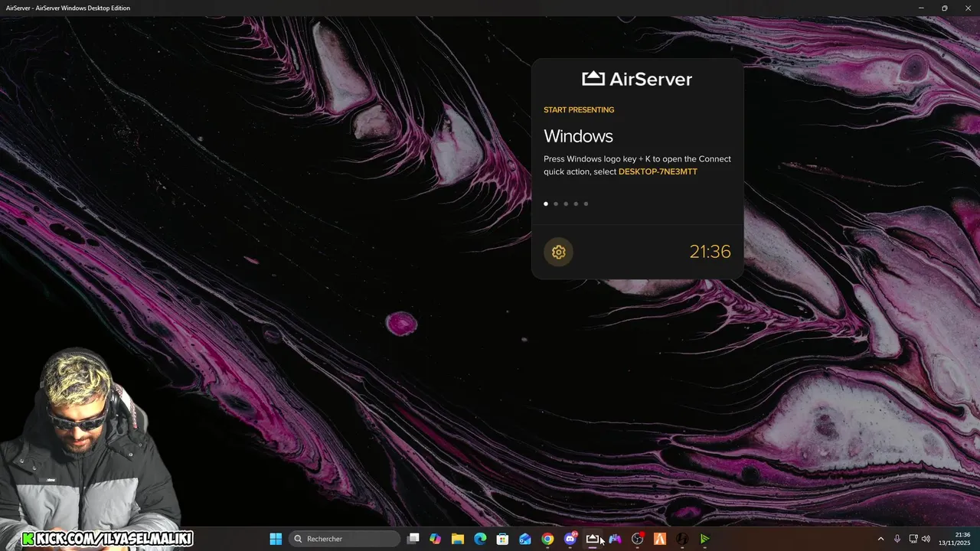The width and height of the screenshot is (980, 551).
Task: Click the 21:36 clock in AirServer card
Action: [710, 252]
